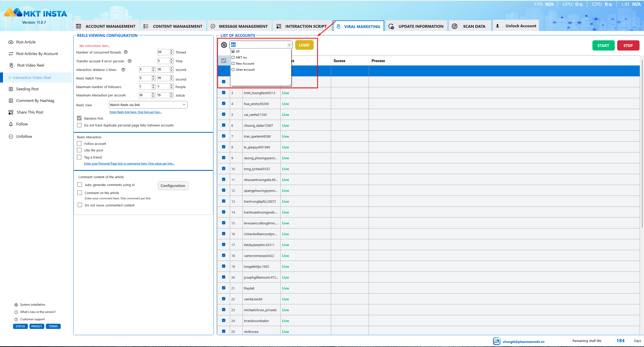Check Ahen account in category dropdown
The width and height of the screenshot is (644, 347).
pyautogui.click(x=233, y=70)
